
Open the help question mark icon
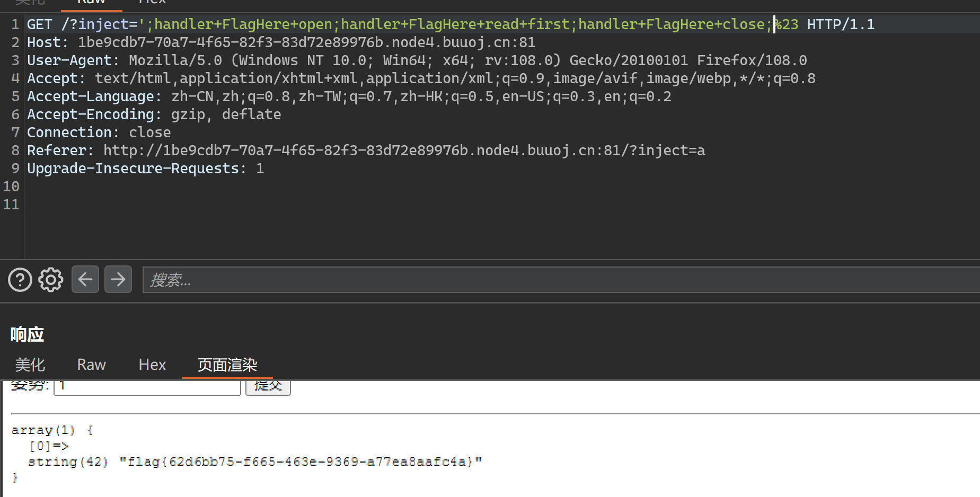[20, 280]
